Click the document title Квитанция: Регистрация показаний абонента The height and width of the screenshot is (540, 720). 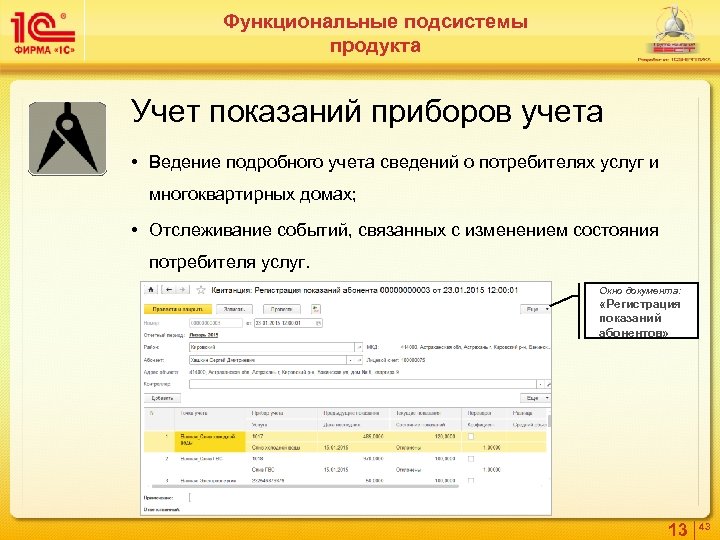click(x=294, y=290)
